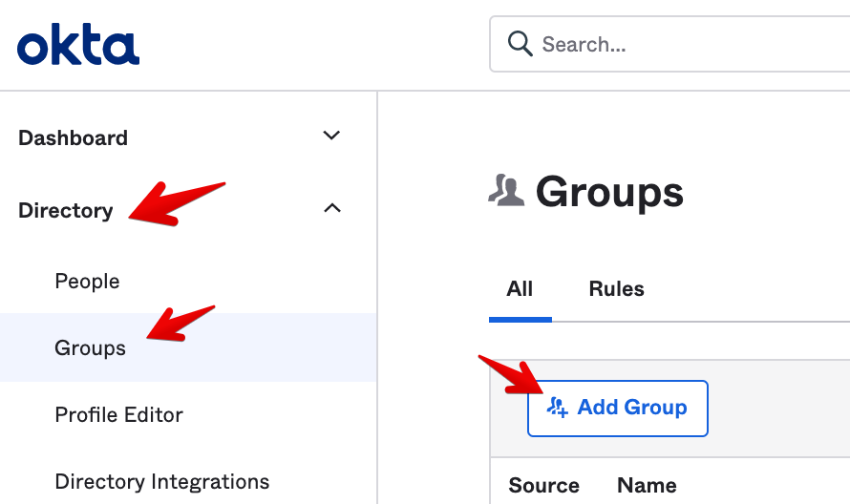
Task: Select the Directory menu item
Action: click(x=65, y=210)
